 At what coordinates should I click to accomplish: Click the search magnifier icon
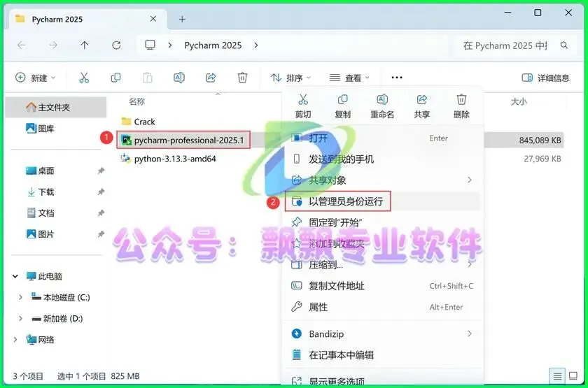click(x=564, y=45)
